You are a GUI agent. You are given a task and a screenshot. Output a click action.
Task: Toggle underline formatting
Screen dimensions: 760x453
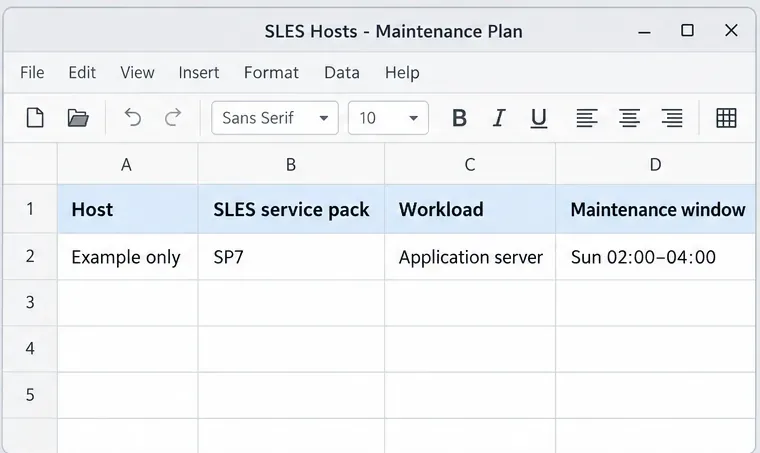click(538, 118)
